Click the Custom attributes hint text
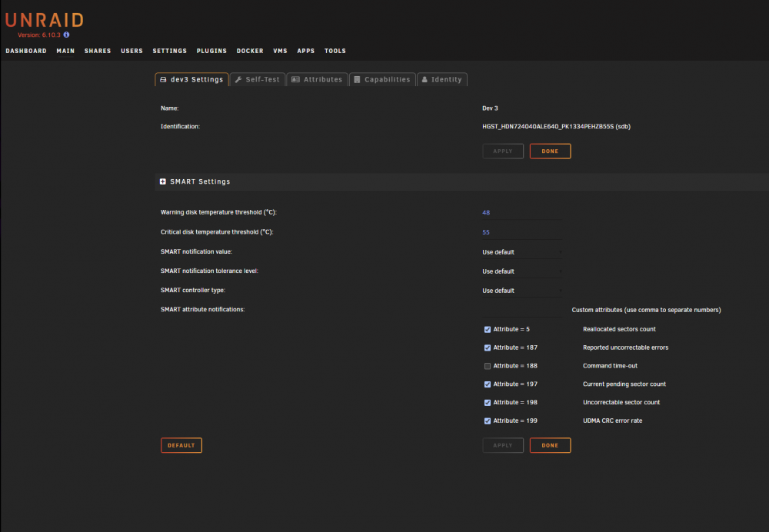The height and width of the screenshot is (532, 769). tap(647, 310)
